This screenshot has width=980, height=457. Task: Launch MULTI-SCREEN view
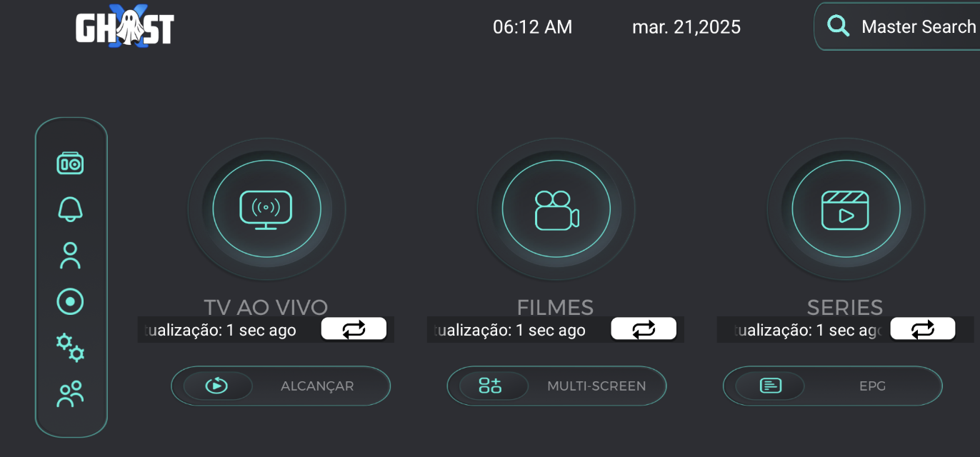[556, 386]
